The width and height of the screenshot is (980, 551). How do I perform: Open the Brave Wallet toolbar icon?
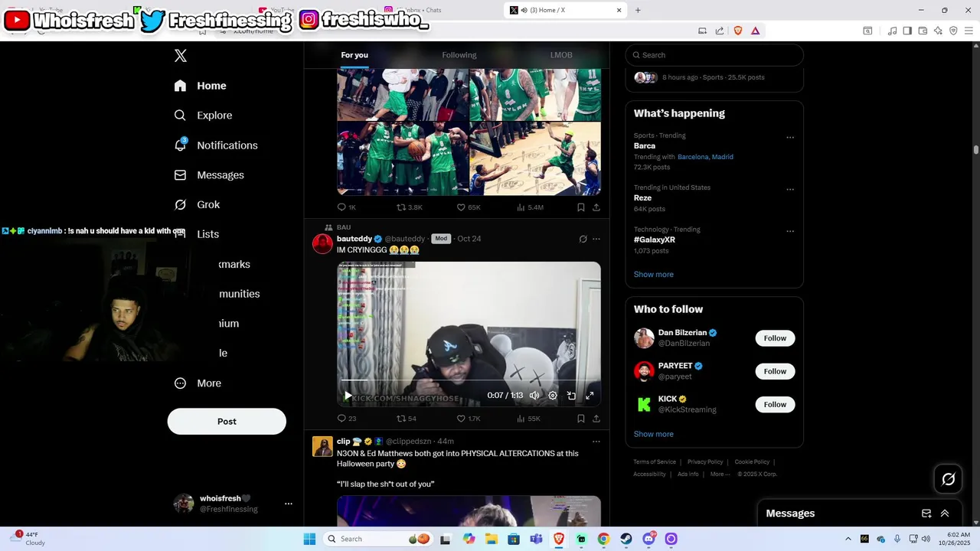[923, 31]
